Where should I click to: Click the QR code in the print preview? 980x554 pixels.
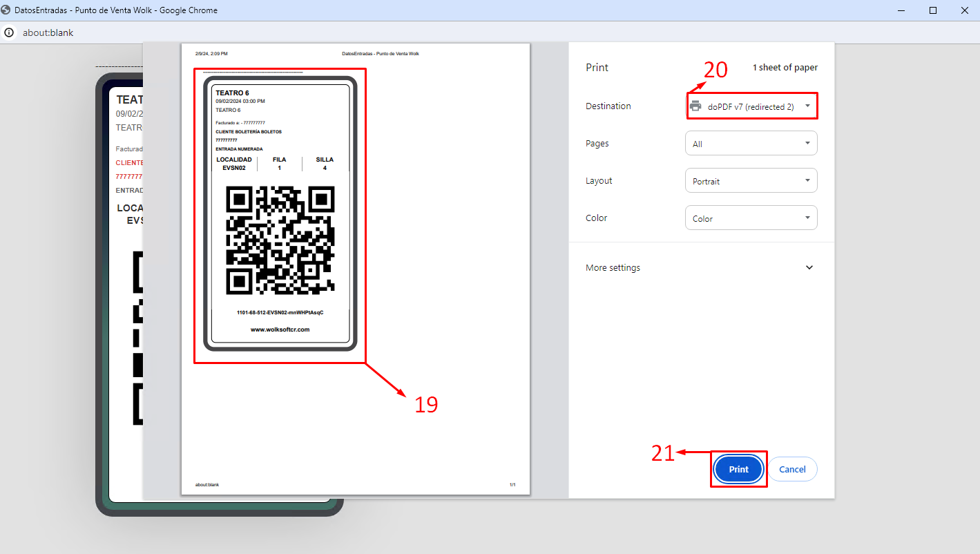tap(280, 240)
